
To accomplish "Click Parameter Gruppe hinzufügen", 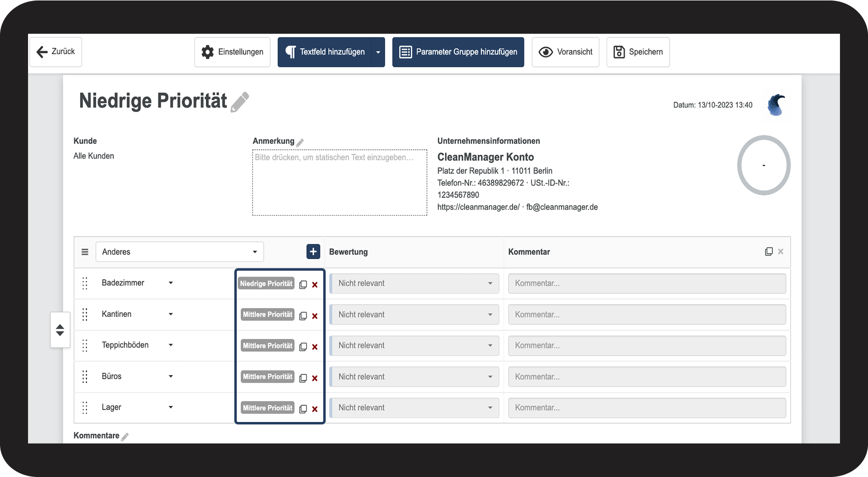I will click(458, 52).
